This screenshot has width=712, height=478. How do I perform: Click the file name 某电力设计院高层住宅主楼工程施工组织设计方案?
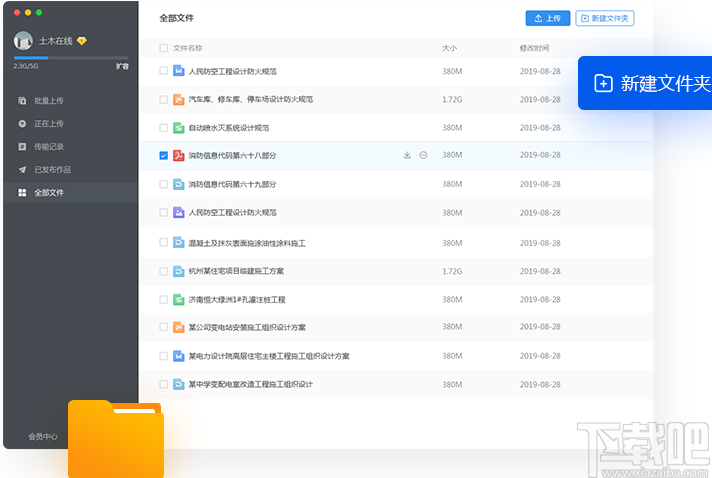click(269, 356)
